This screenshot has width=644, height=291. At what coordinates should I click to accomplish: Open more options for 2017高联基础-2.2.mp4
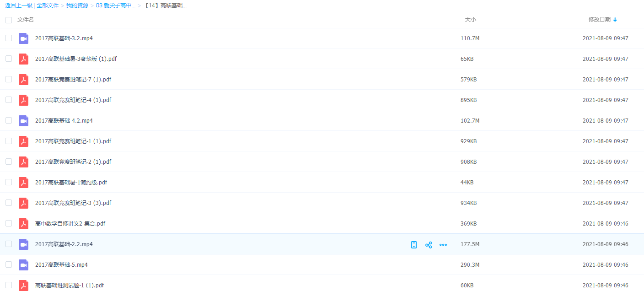point(443,245)
